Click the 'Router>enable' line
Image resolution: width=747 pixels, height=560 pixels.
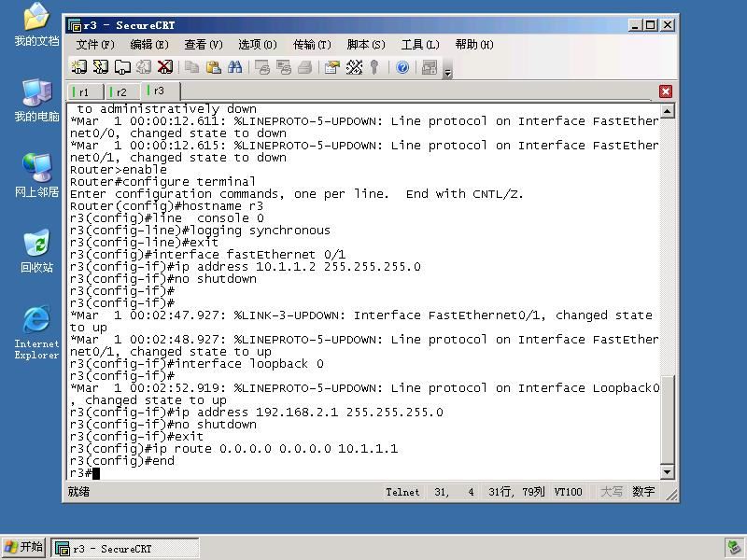click(x=119, y=170)
